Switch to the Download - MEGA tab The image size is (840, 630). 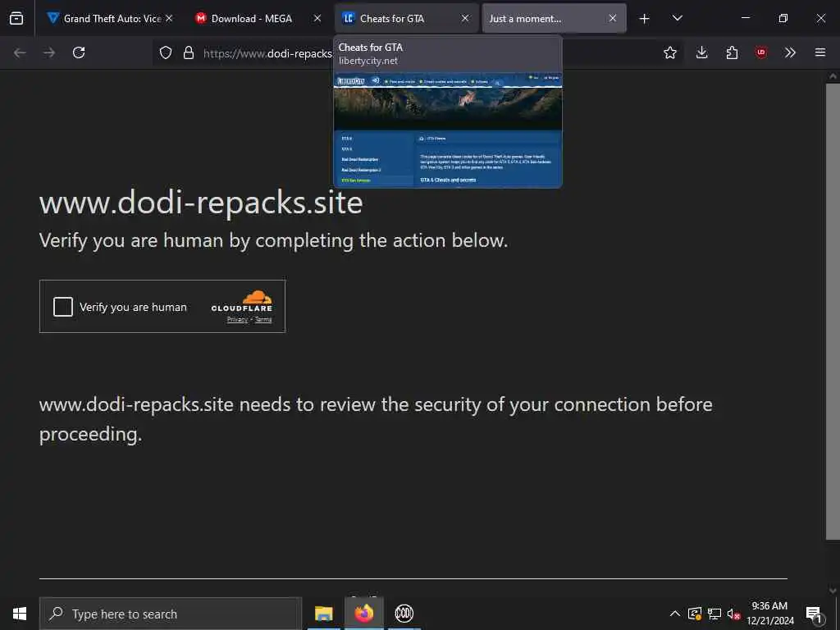click(x=258, y=18)
